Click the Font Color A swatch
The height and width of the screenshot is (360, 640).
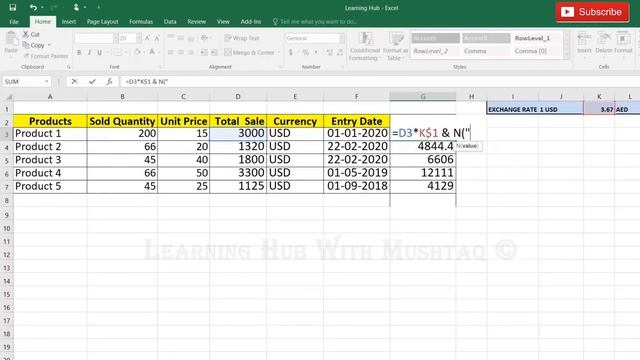coord(152,52)
